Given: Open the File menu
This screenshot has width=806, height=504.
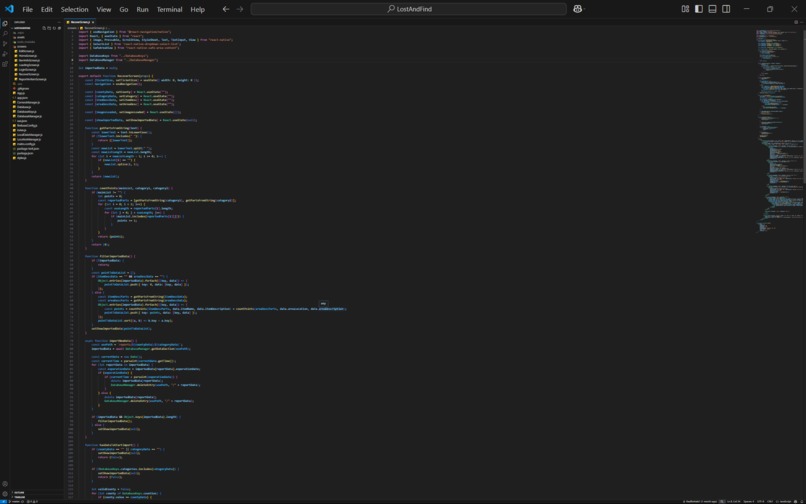Looking at the screenshot, I should pyautogui.click(x=27, y=9).
